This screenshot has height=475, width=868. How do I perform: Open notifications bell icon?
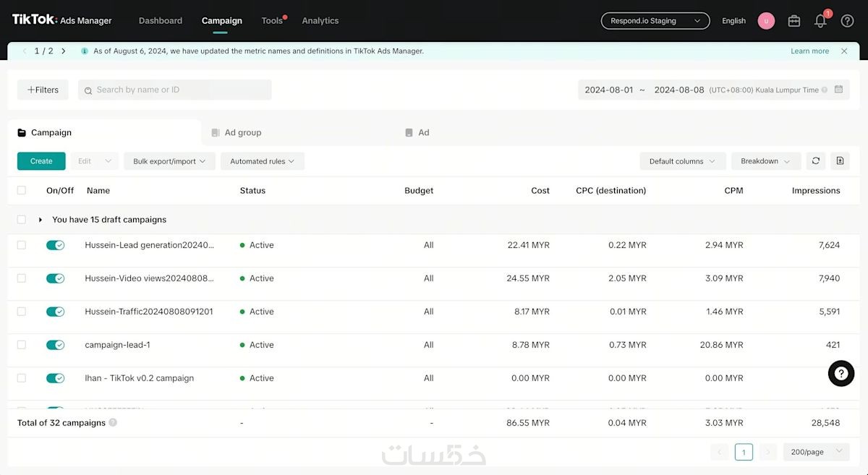tap(820, 21)
